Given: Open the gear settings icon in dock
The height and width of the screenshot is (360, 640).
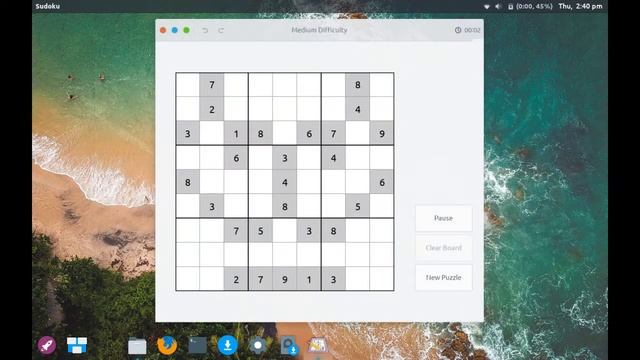Looking at the screenshot, I should point(258,345).
